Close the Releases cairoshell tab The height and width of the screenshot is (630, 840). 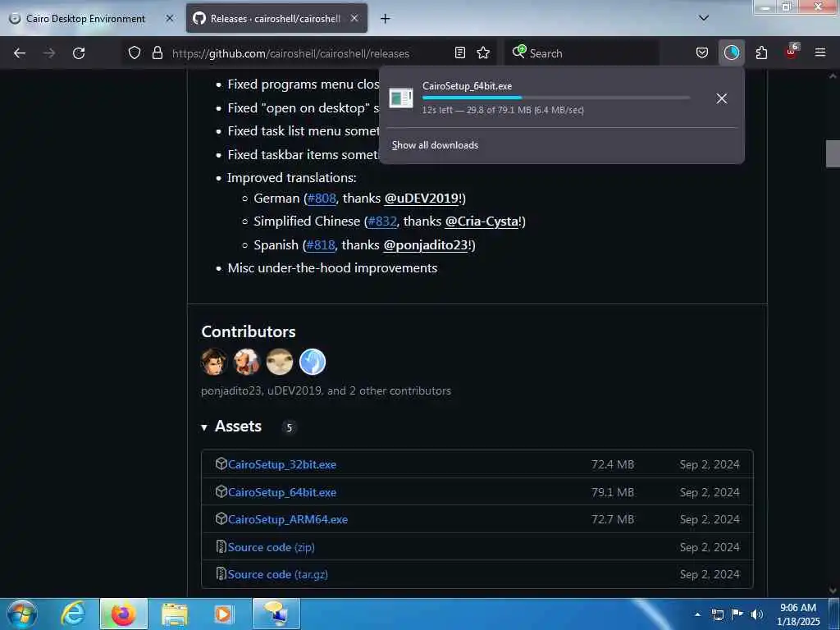(x=354, y=18)
